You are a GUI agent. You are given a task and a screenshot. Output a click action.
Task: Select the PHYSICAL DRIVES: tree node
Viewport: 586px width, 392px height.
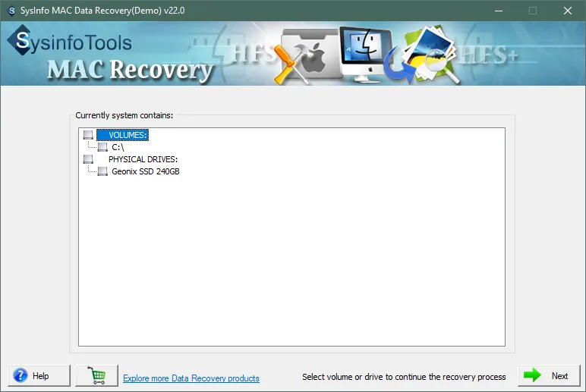pyautogui.click(x=143, y=159)
